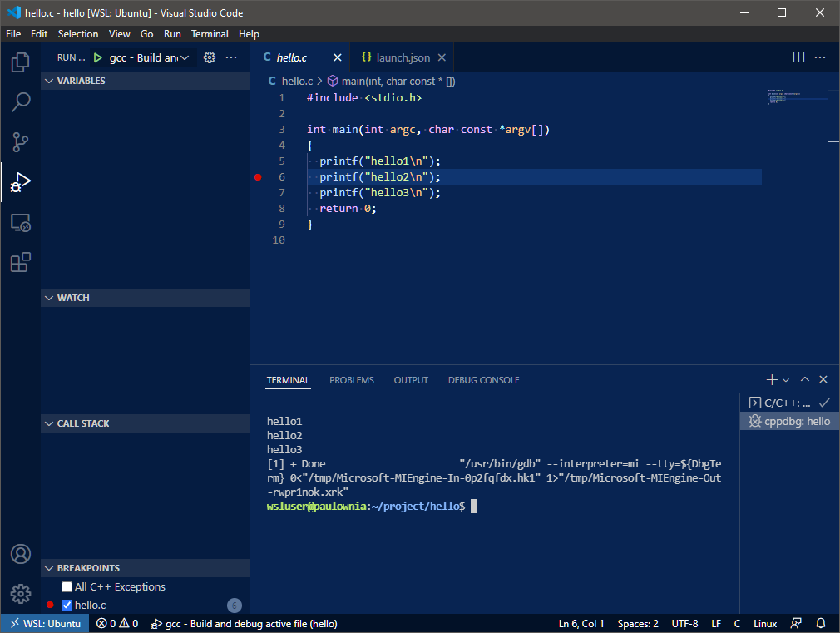Click the Linux configuration in status bar
Image resolution: width=840 pixels, height=633 pixels.
(765, 623)
